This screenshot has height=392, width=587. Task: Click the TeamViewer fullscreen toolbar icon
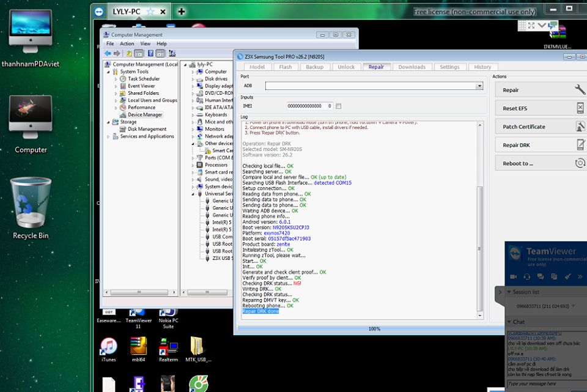[x=531, y=26]
